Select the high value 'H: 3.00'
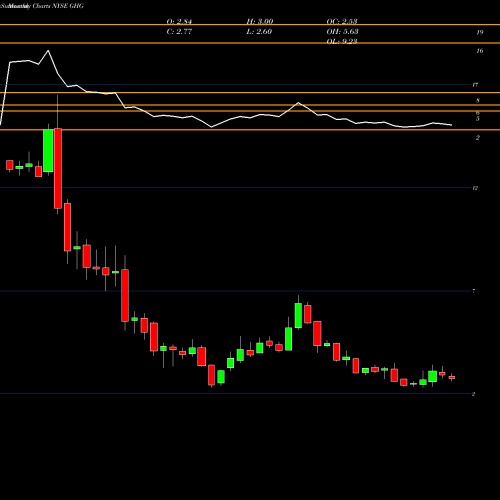The image size is (500, 500). [260, 21]
